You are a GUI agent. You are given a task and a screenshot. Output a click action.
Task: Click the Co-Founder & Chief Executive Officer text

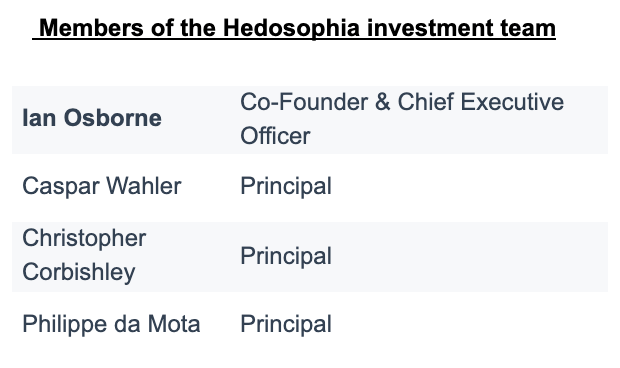[x=402, y=119]
